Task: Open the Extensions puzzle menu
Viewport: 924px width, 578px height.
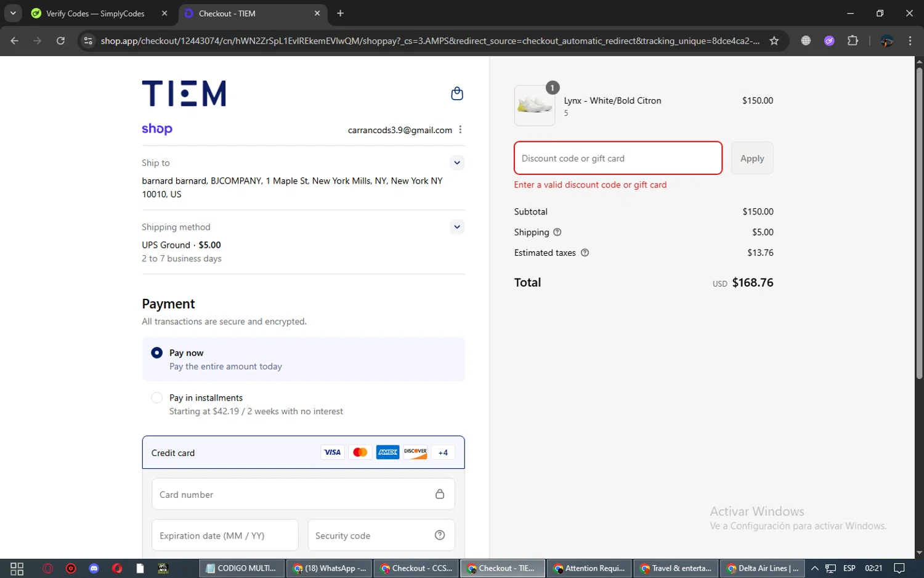Action: [x=853, y=41]
